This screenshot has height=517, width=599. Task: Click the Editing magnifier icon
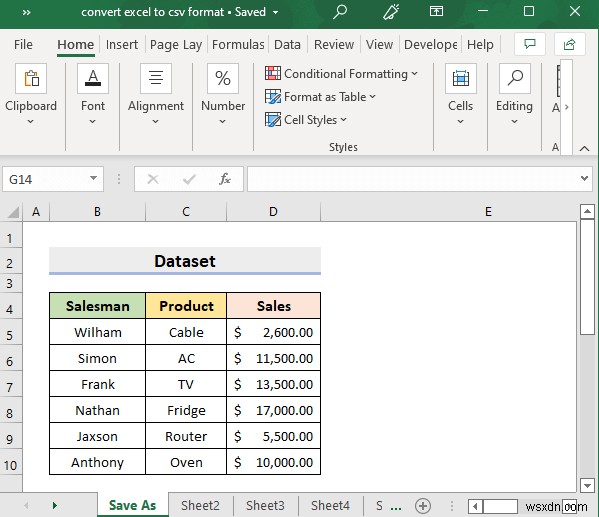515,78
